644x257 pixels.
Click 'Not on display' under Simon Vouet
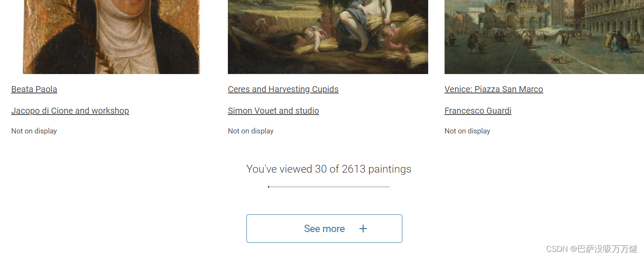tap(251, 131)
